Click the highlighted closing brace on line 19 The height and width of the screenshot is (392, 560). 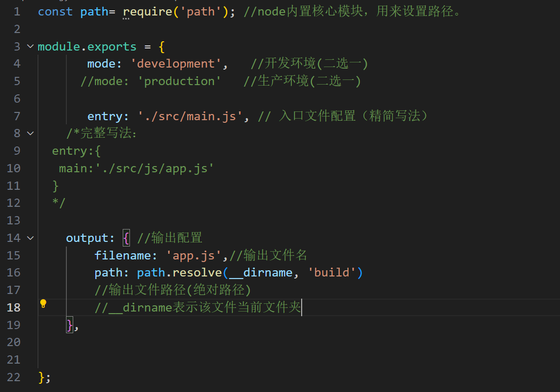69,324
